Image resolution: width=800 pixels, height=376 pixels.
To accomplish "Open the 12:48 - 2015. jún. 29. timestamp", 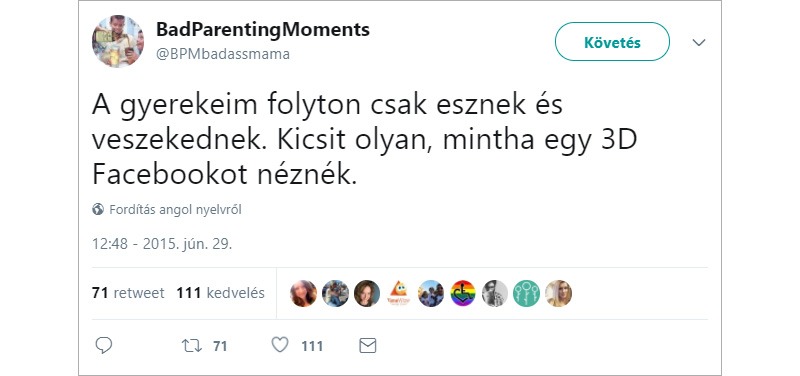I will click(162, 244).
